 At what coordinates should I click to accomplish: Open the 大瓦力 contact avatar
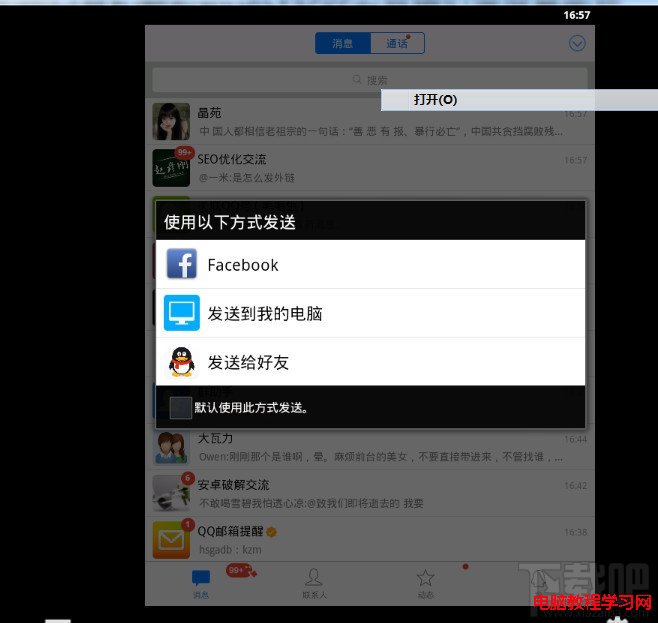pos(171,448)
